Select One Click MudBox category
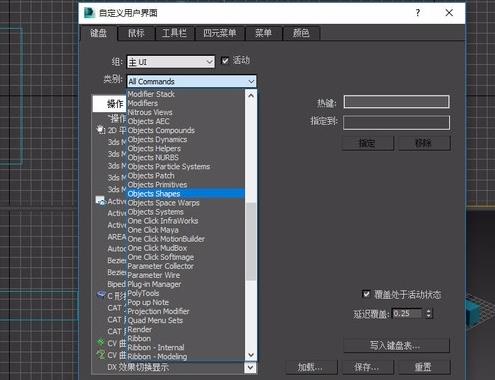The width and height of the screenshot is (495, 380). 157,248
